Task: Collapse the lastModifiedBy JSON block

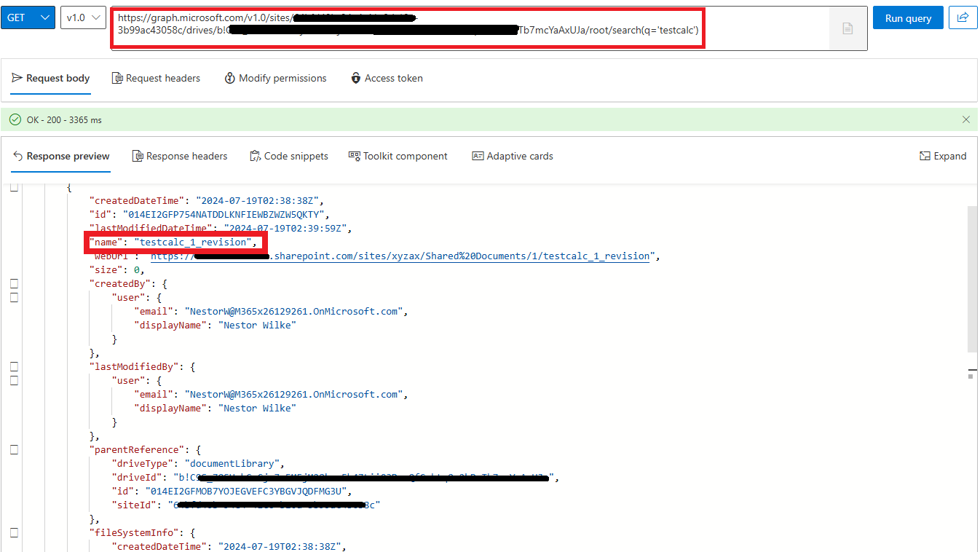Action: tap(14, 366)
